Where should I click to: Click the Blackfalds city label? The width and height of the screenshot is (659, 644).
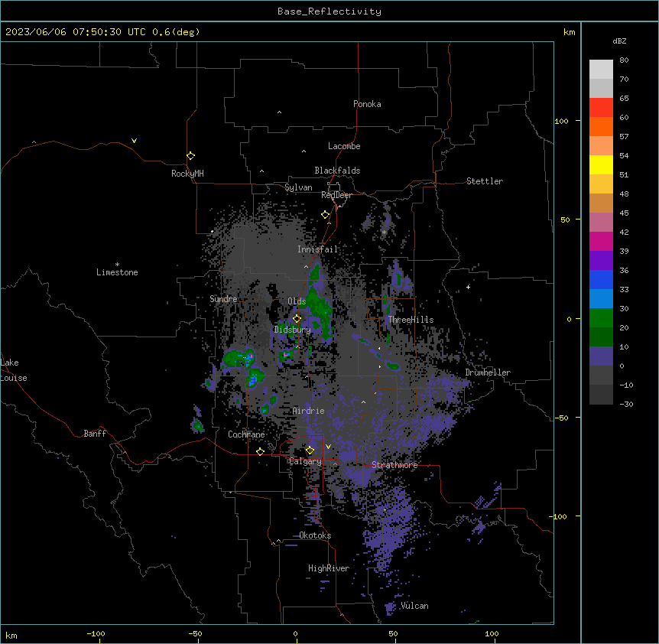[x=337, y=171]
